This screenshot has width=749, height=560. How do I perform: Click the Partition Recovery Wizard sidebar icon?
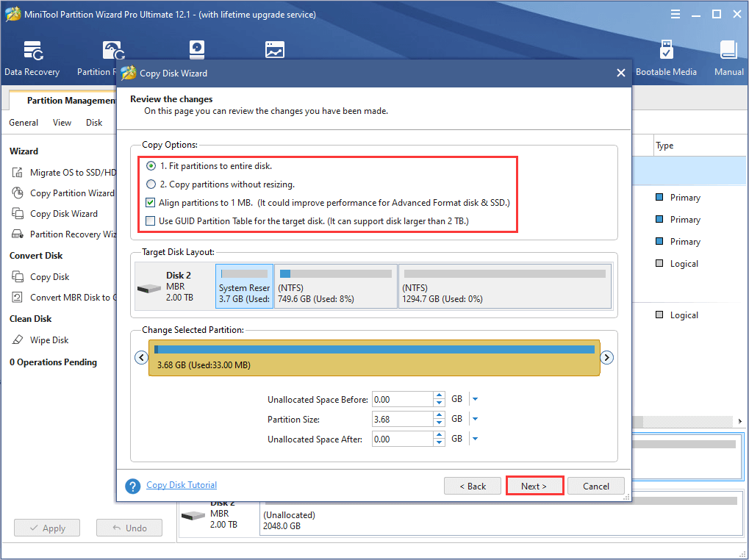(x=17, y=234)
